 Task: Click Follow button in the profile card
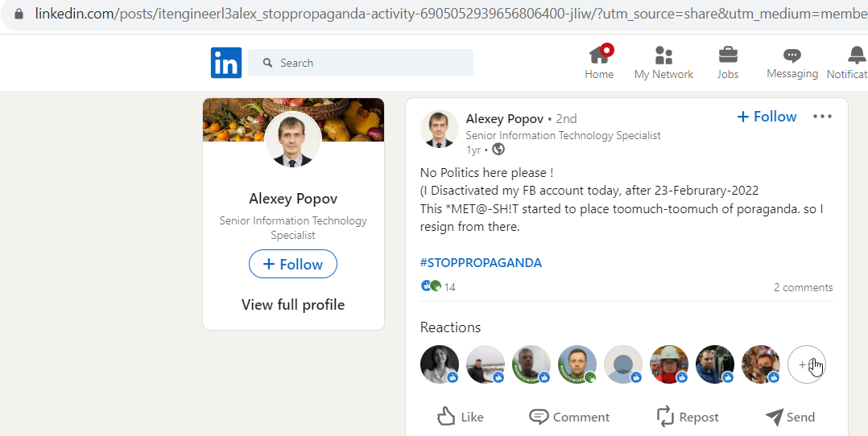[x=293, y=264]
